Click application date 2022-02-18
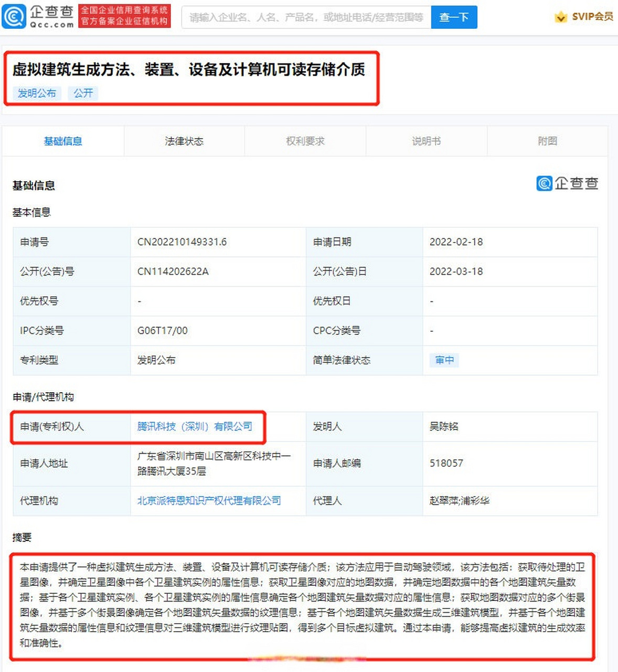This screenshot has height=672, width=618. click(x=456, y=242)
